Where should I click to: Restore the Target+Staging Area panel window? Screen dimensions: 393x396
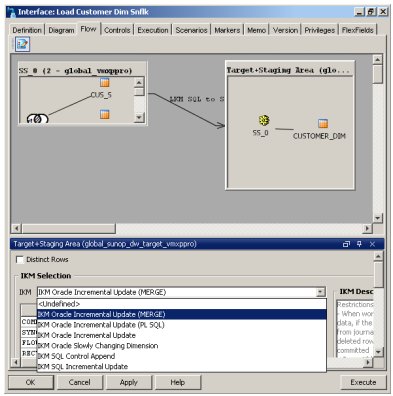[x=346, y=244]
